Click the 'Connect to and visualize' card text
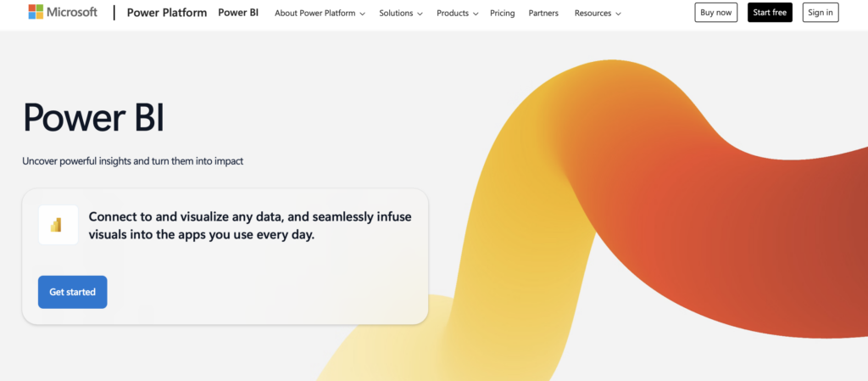 click(x=249, y=225)
